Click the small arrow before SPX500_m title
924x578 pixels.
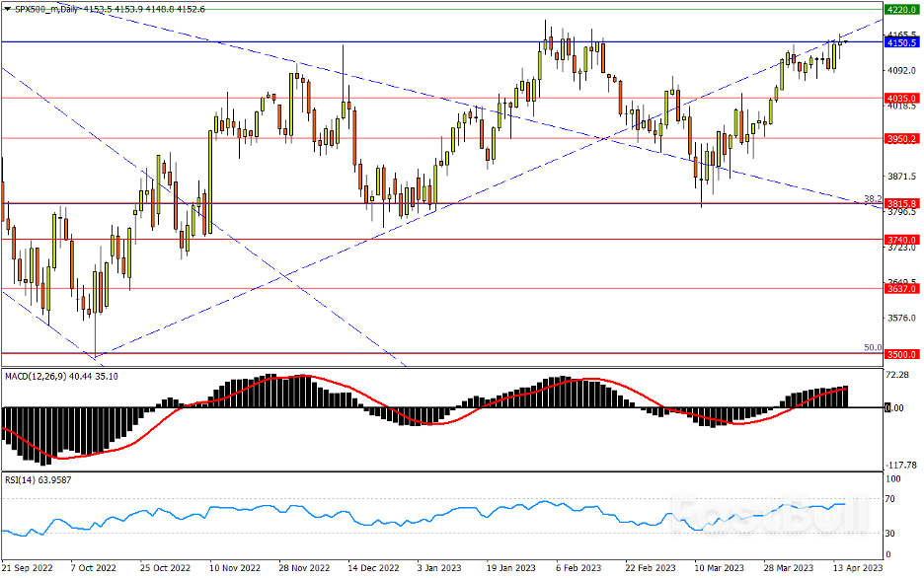pos(6,9)
